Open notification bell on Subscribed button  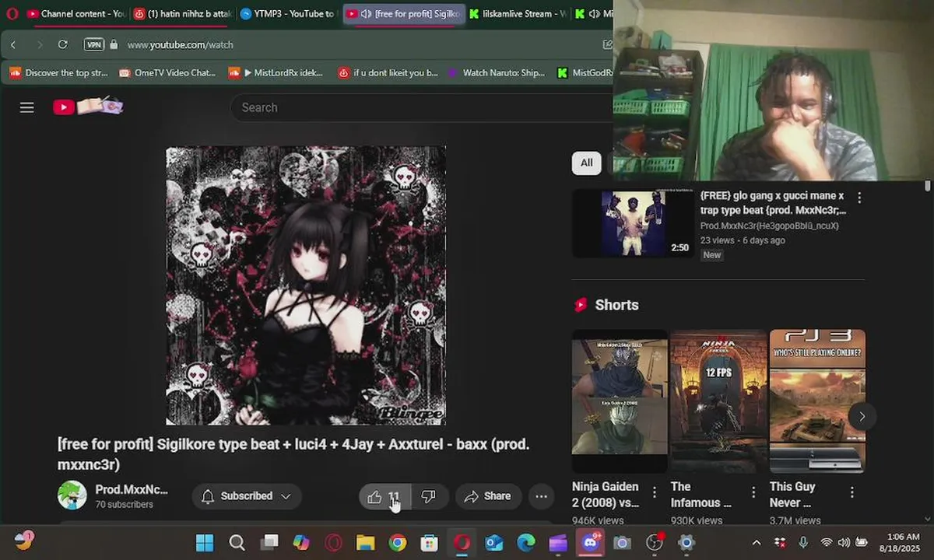point(208,496)
